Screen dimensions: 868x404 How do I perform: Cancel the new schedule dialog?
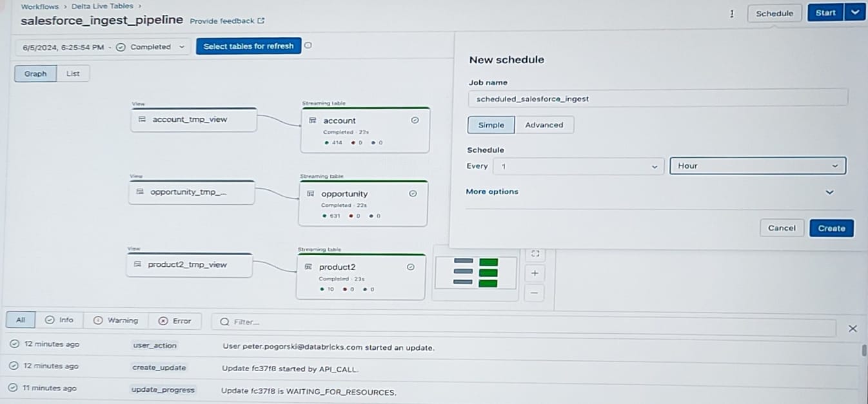tap(782, 228)
